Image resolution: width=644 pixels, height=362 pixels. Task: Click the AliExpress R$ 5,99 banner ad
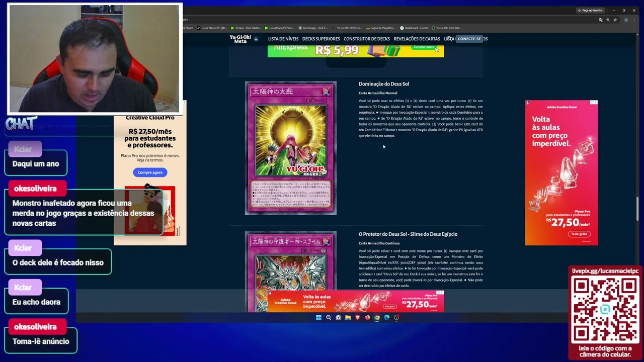[x=356, y=50]
